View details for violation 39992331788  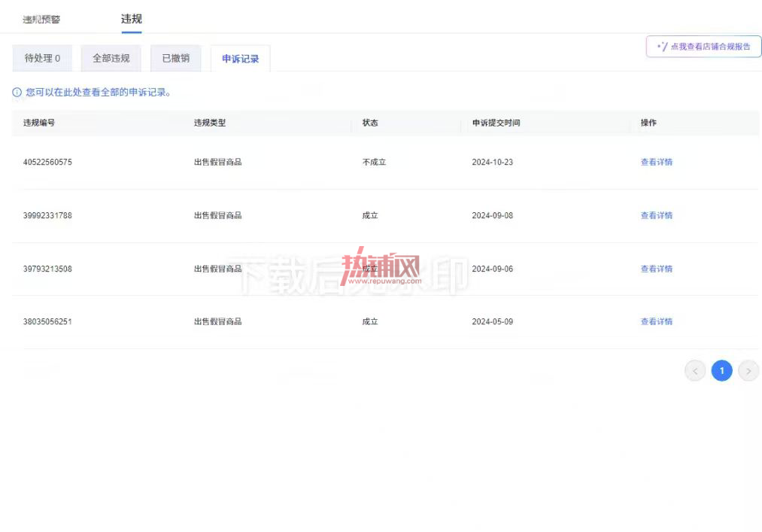coord(657,215)
